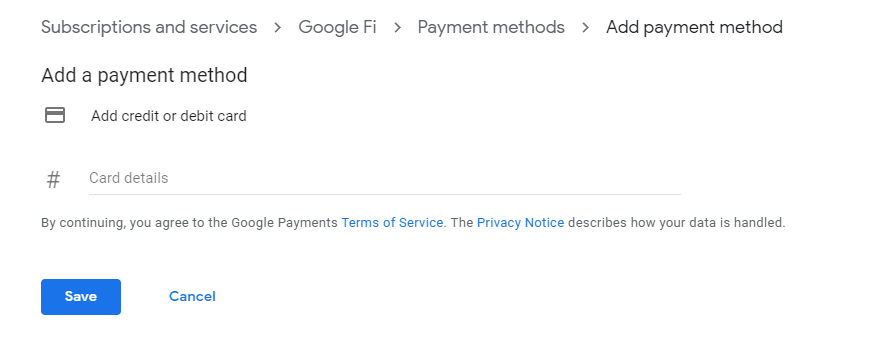Select the Add credit or debit card option

(x=168, y=116)
